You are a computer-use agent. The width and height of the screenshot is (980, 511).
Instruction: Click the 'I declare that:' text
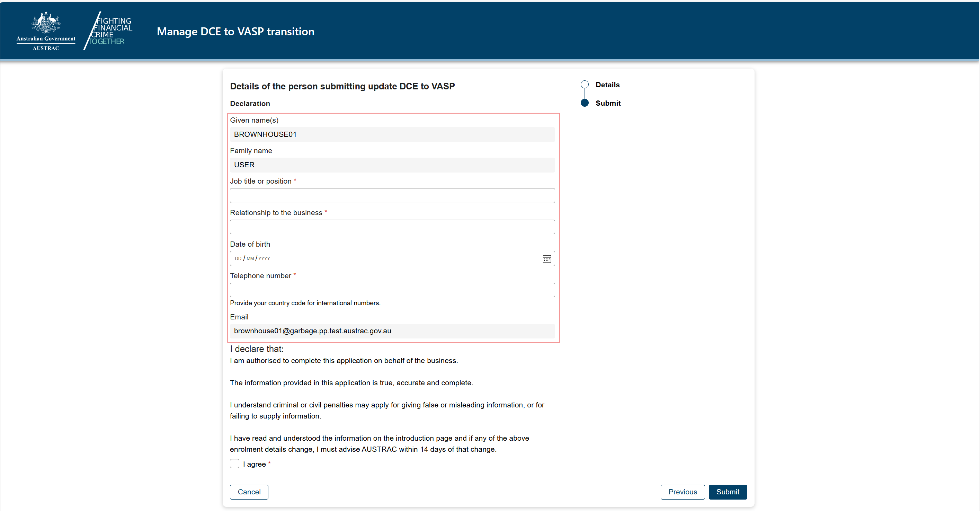click(257, 349)
